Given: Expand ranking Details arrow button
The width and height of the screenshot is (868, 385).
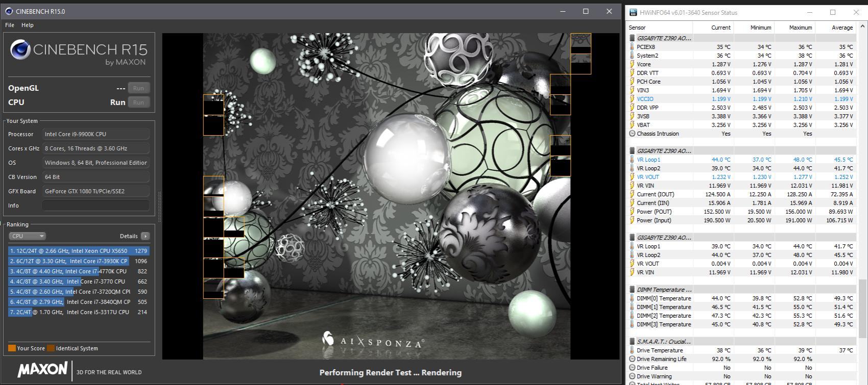Looking at the screenshot, I should click(x=145, y=236).
